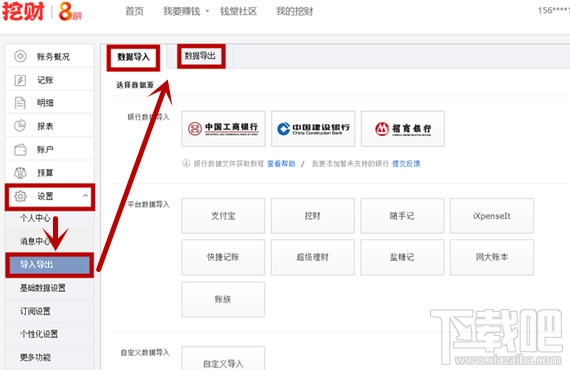Choose 随手记 platform import
This screenshot has width=570, height=370.
pyautogui.click(x=402, y=216)
